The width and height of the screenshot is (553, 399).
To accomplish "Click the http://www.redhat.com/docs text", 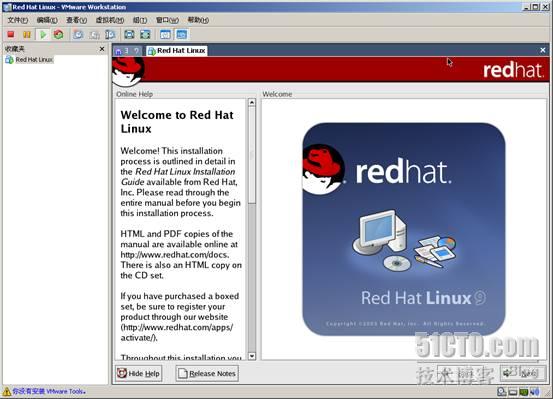I will click(x=175, y=254).
